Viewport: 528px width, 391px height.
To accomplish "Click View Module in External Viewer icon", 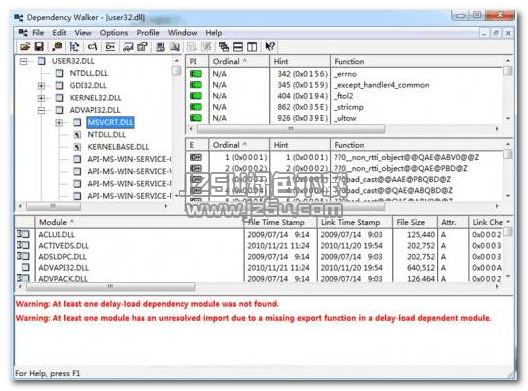I will pos(128,47).
